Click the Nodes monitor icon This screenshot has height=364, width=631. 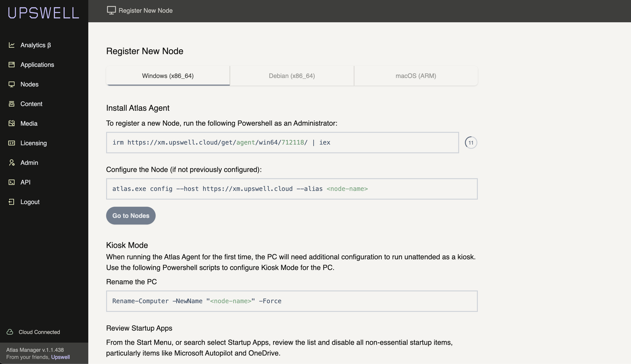pos(12,84)
